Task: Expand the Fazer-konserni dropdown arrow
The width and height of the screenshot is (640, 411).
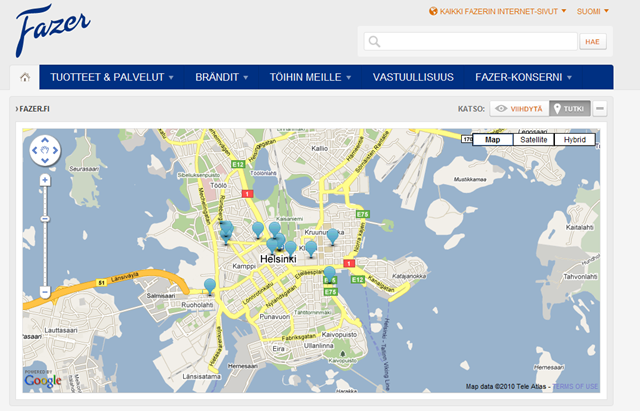Action: pos(569,78)
